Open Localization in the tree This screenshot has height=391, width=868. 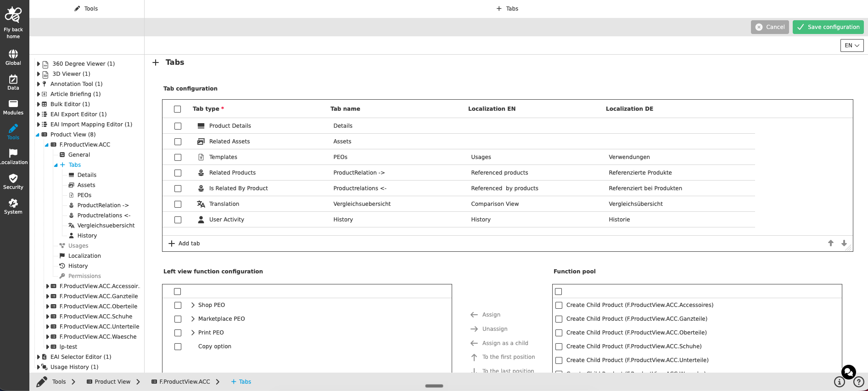(84, 256)
